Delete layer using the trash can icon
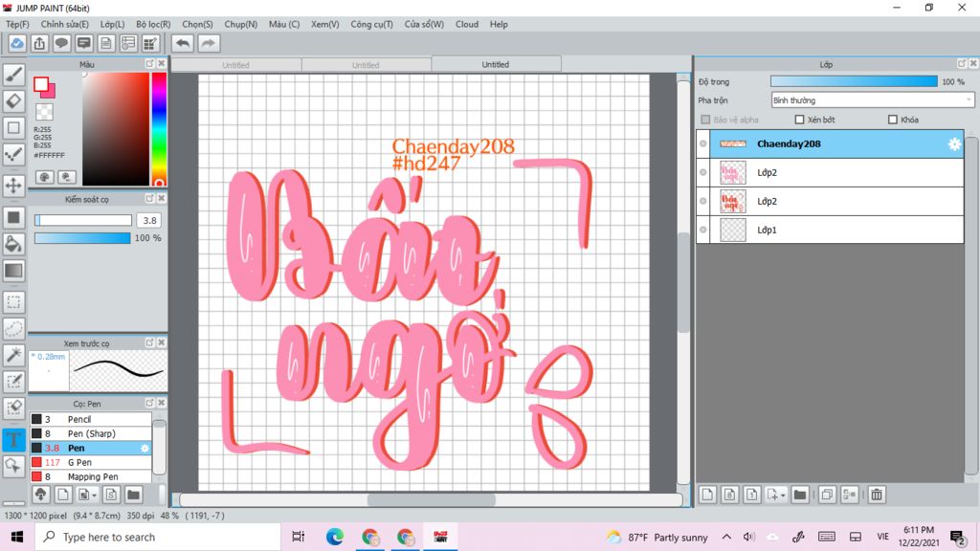 [877, 495]
